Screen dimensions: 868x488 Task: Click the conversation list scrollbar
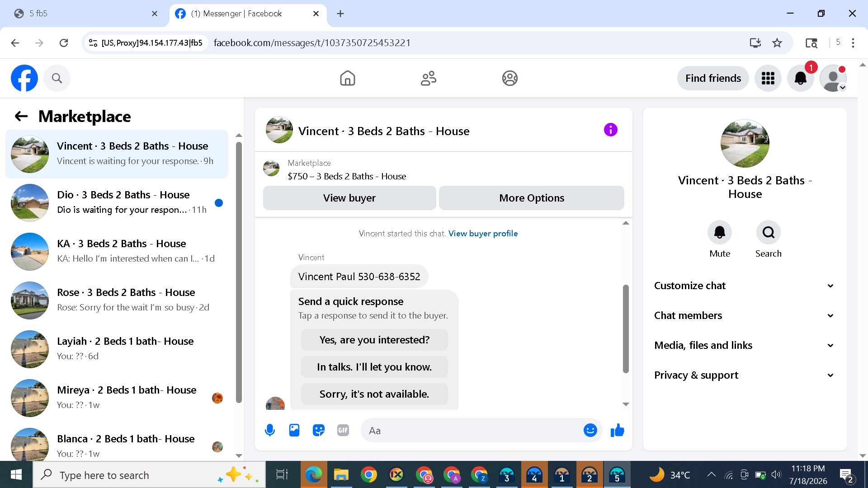(239, 272)
